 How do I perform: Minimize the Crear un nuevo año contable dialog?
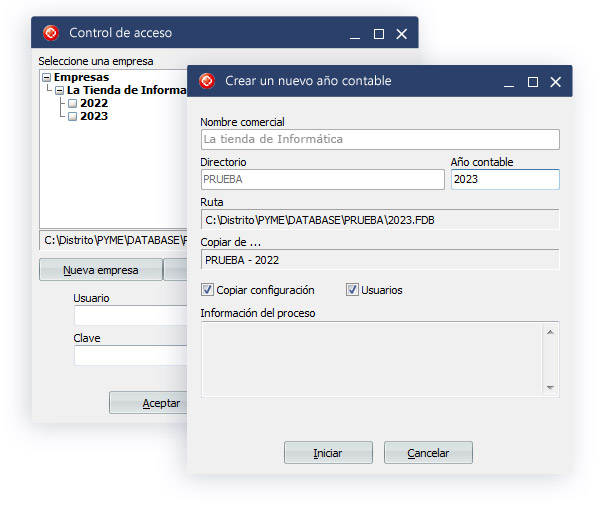point(508,81)
